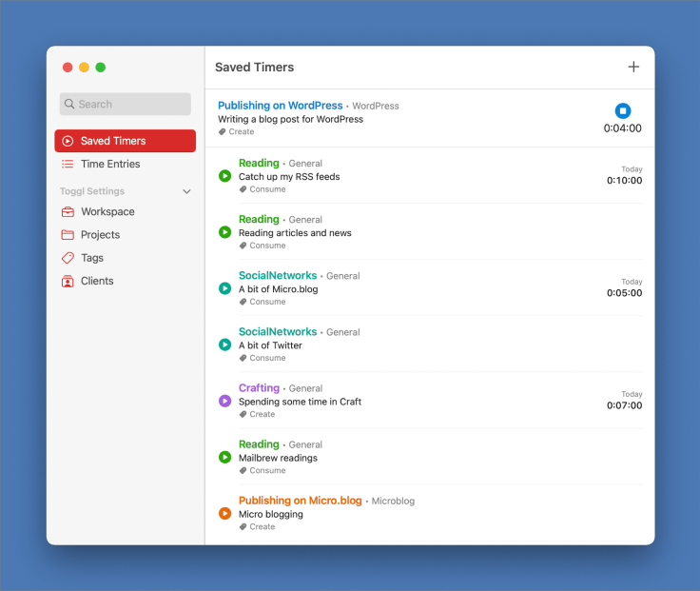Start the Spending some time in Craft timer
This screenshot has width=700, height=591.
225,402
